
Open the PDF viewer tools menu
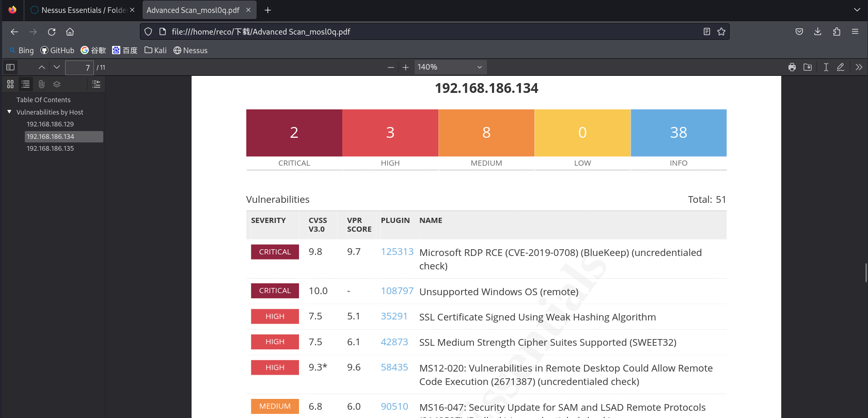(859, 67)
